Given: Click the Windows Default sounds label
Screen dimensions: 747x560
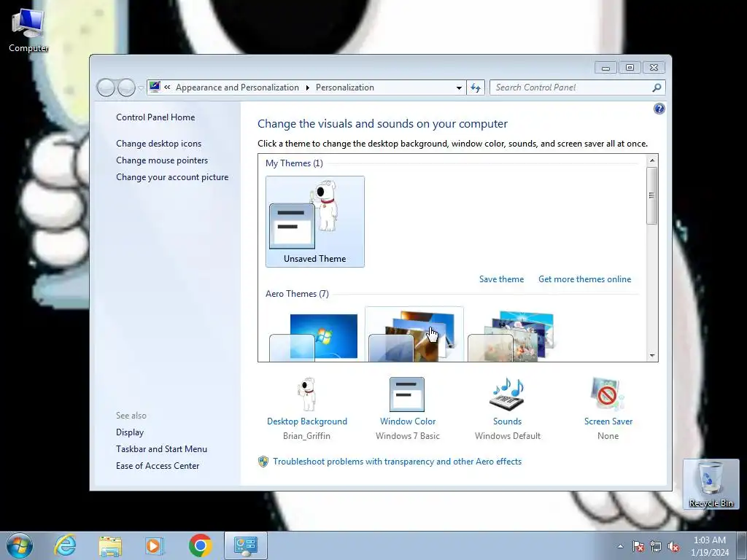Looking at the screenshot, I should (x=508, y=436).
